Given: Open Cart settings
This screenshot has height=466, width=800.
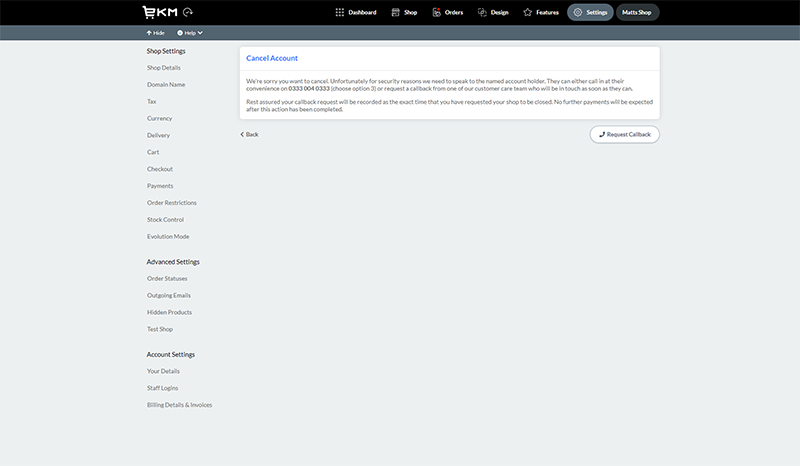Looking at the screenshot, I should [153, 152].
